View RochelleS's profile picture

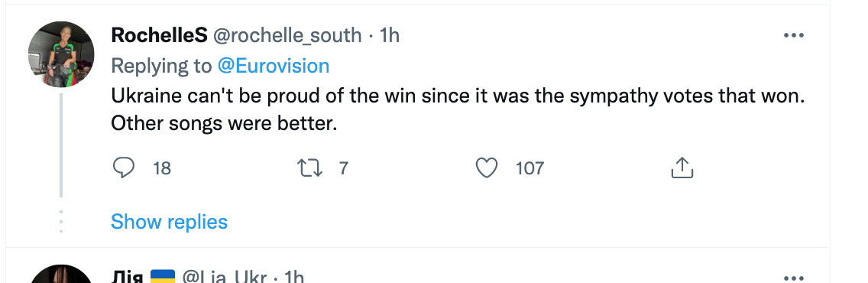pos(61,54)
